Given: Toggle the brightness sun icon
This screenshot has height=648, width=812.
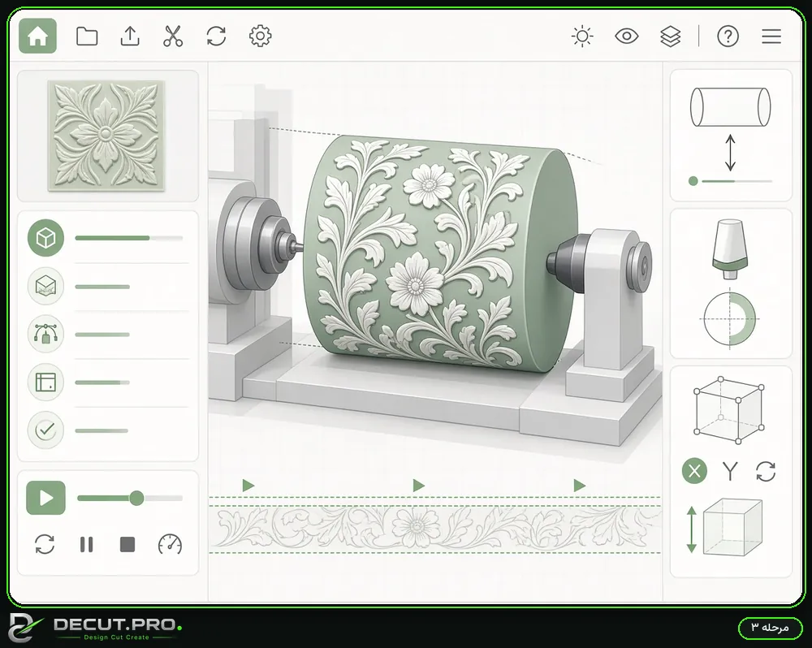Looking at the screenshot, I should [x=582, y=37].
